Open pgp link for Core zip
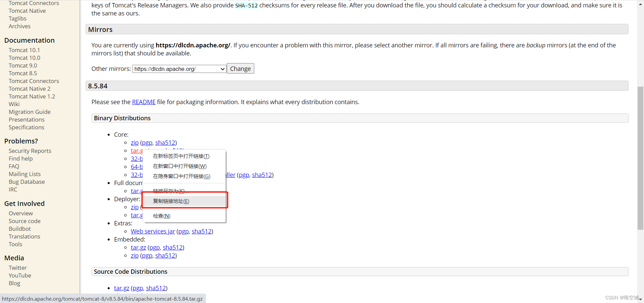 click(x=147, y=143)
